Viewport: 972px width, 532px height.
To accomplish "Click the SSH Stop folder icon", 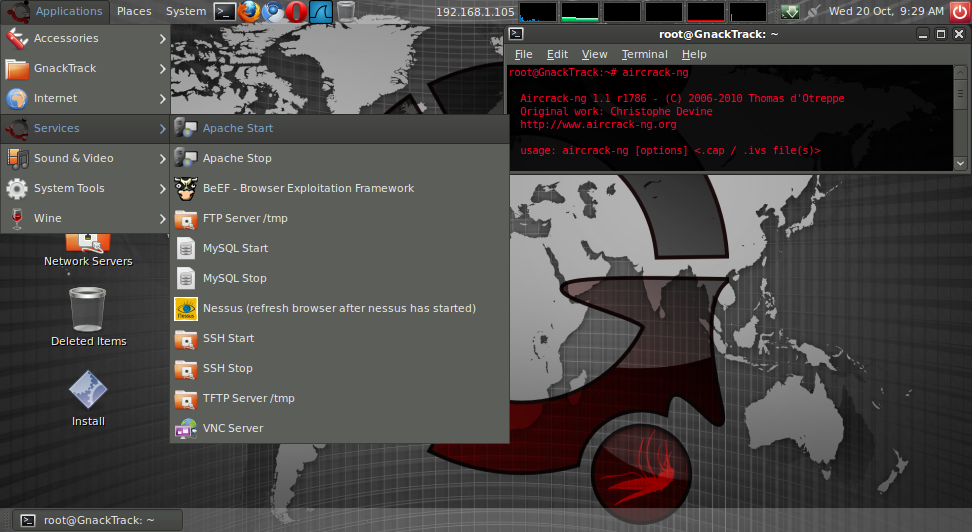I will (x=185, y=368).
